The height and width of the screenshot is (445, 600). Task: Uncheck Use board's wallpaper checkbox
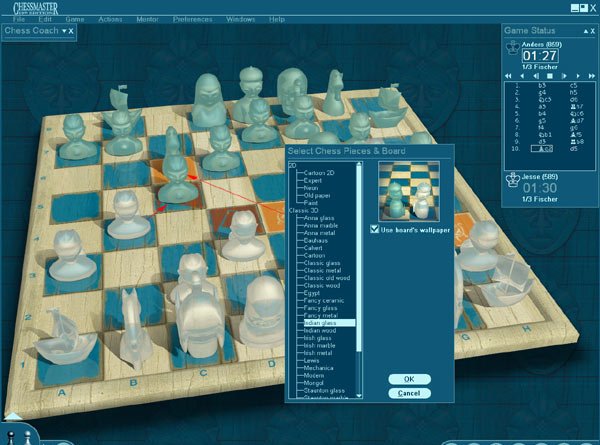pyautogui.click(x=374, y=230)
